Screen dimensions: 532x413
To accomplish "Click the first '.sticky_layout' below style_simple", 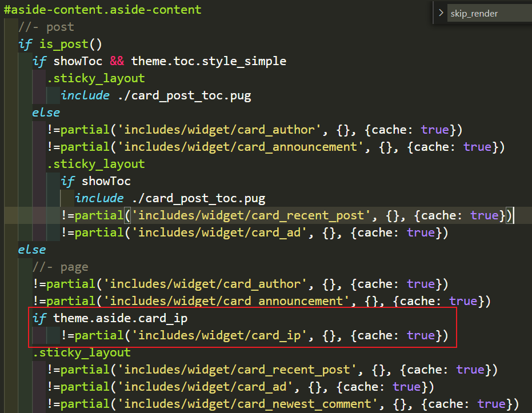I will click(96, 78).
